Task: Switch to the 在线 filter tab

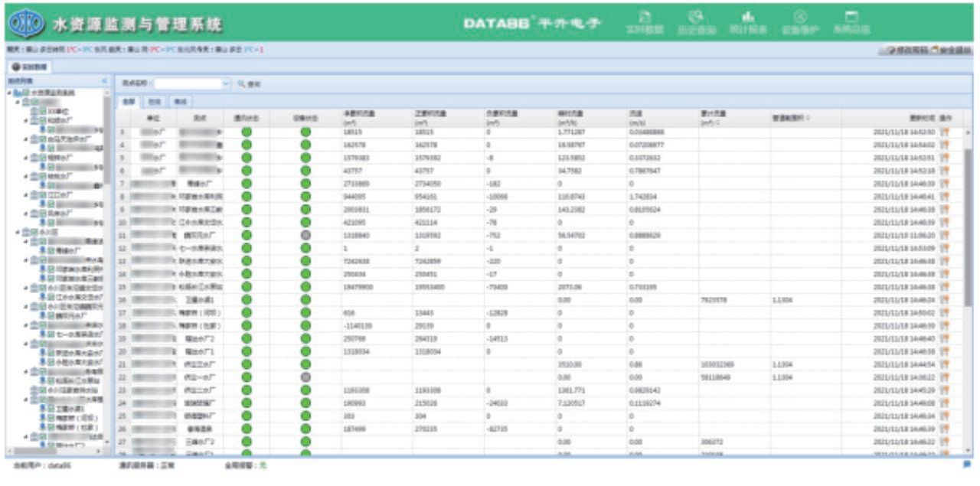Action: pyautogui.click(x=155, y=101)
